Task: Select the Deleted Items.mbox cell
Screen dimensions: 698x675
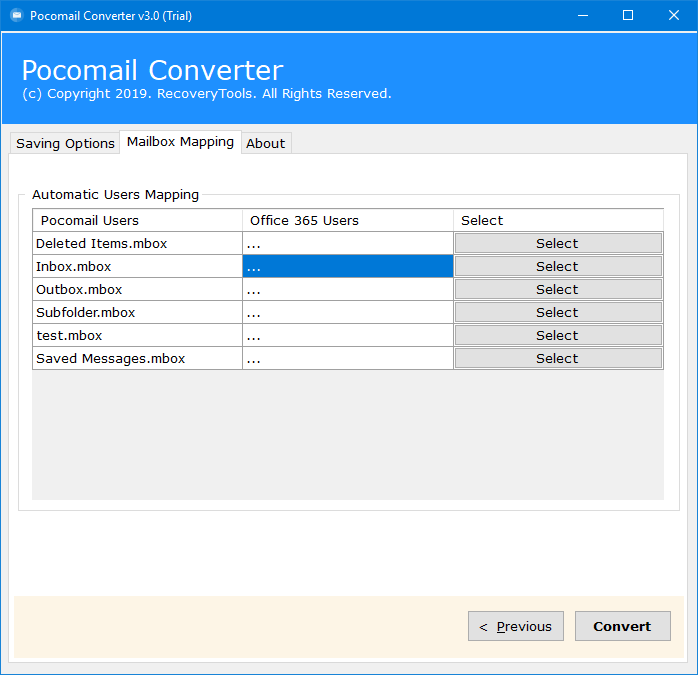Action: coord(138,244)
